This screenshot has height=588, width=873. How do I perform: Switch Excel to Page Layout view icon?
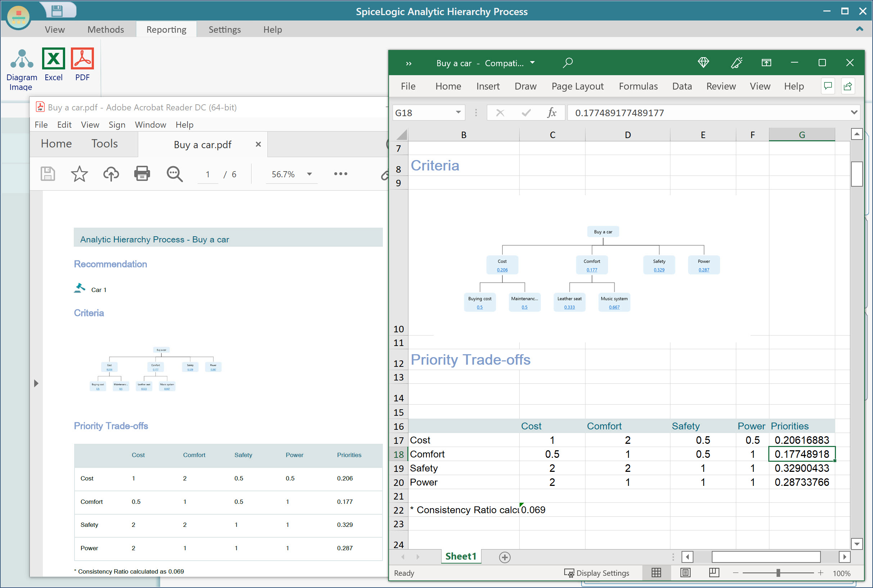(685, 573)
